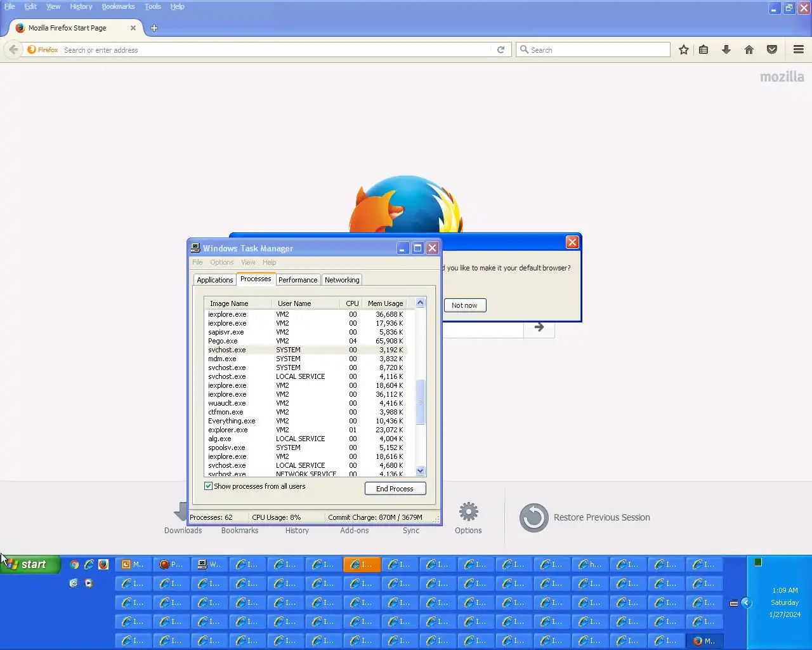Click the process list scrollbar thumb
Viewport: 812px width, 650px height.
420,402
